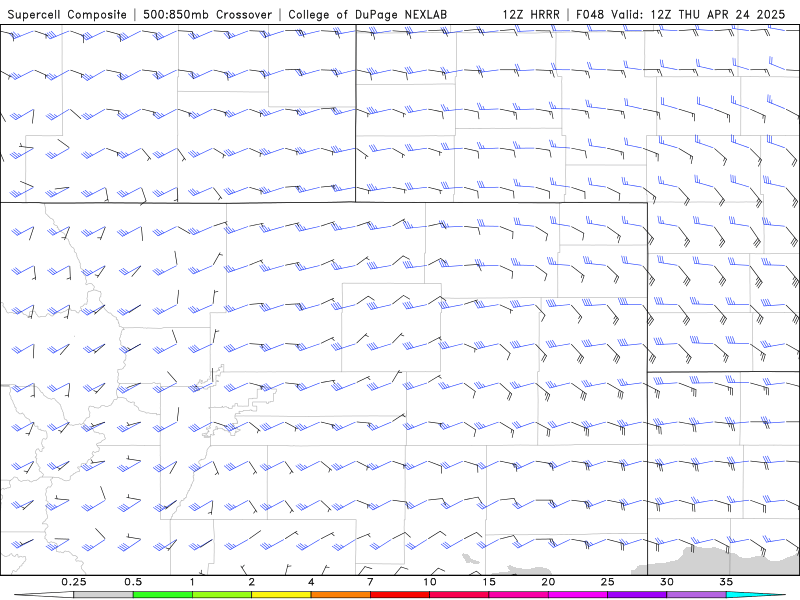Screen dimensions: 800x600
Task: Click the largest gray shaded area on map
Action: [714, 562]
